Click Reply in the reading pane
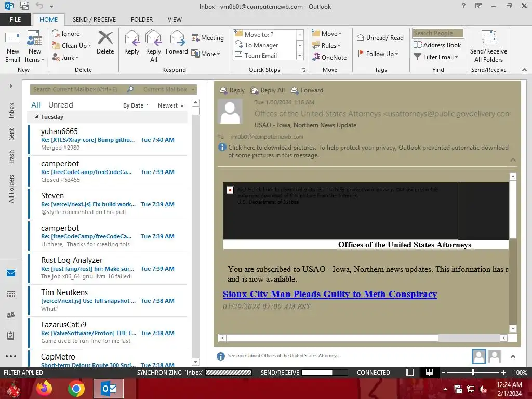Screen dimensions: 532x399 pyautogui.click(x=232, y=90)
